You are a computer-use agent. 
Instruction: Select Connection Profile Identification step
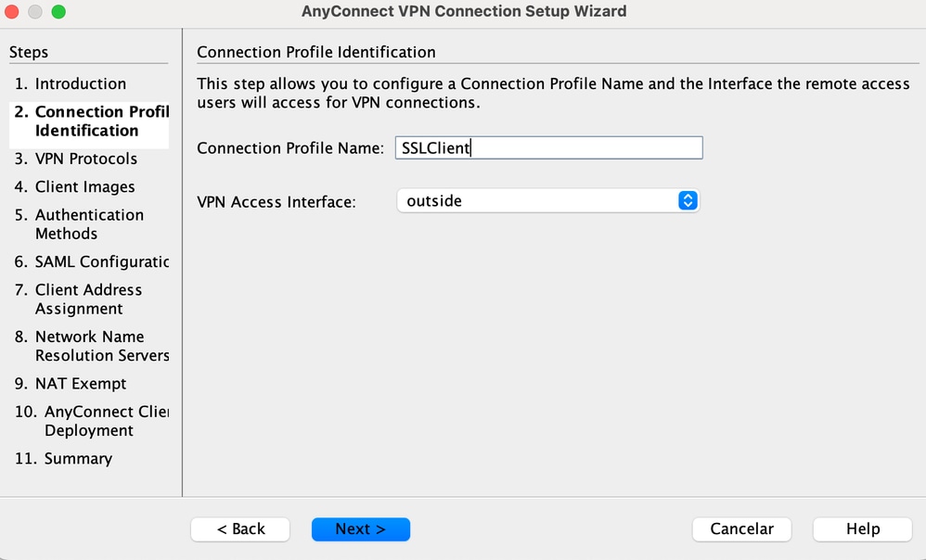pos(91,121)
